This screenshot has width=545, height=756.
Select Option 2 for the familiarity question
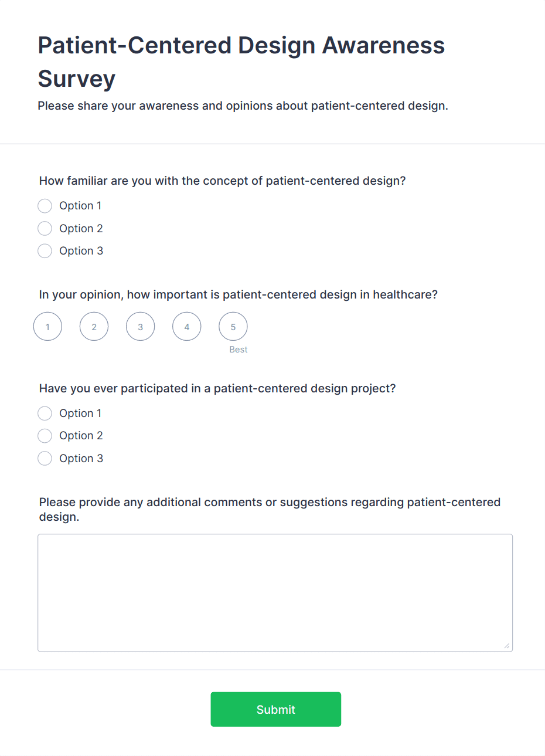pyautogui.click(x=45, y=228)
